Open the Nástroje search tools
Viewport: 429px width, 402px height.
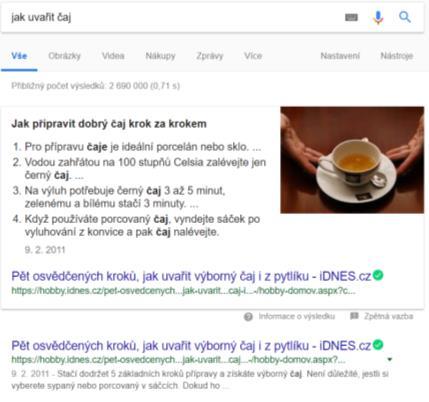coord(397,56)
